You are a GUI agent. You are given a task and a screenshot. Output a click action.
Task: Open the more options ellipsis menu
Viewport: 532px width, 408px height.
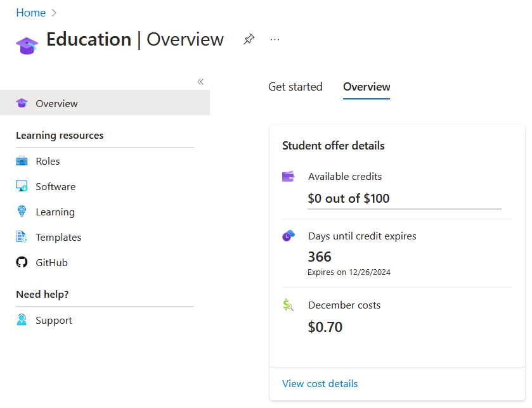275,39
